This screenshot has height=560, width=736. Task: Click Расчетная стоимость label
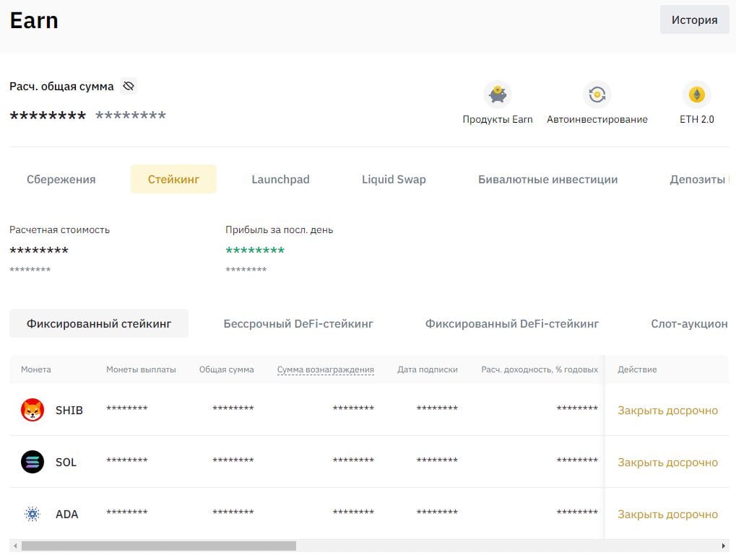coord(60,229)
